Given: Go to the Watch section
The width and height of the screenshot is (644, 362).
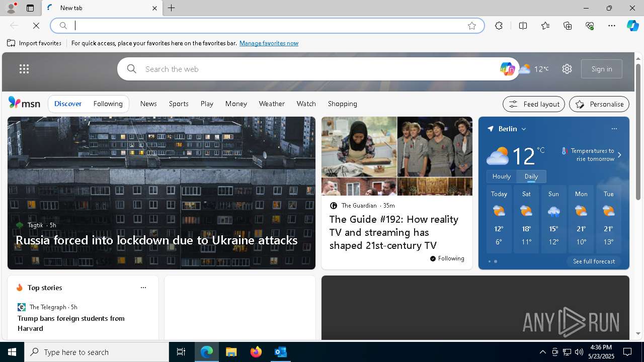Looking at the screenshot, I should [x=306, y=104].
